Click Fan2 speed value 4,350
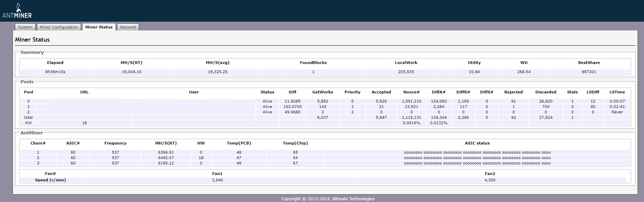Image resolution: width=644 pixels, height=202 pixels. pos(490,180)
